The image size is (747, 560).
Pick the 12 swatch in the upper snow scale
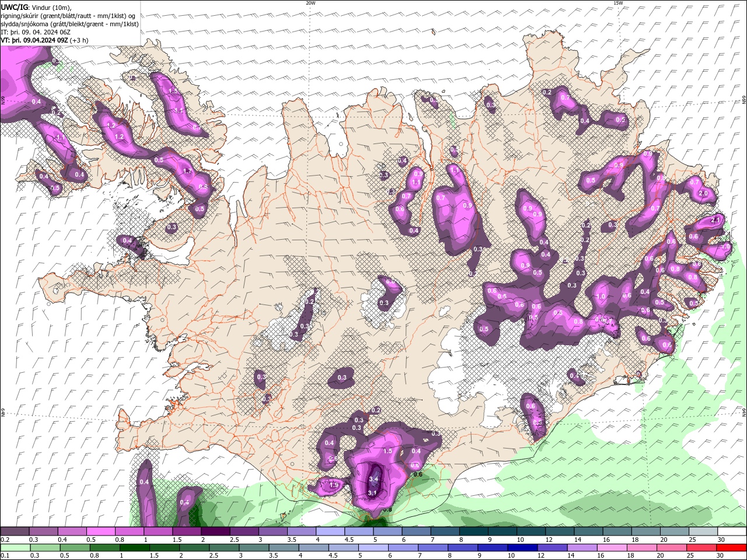click(560, 531)
